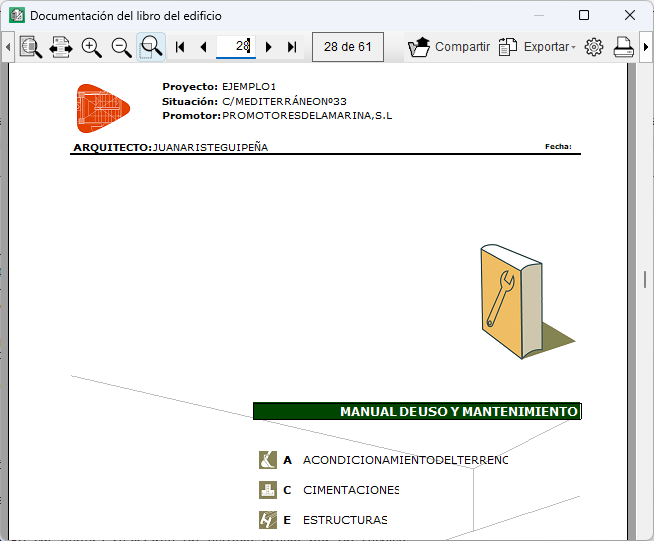Go to the previous page
This screenshot has height=541, width=654.
[204, 47]
